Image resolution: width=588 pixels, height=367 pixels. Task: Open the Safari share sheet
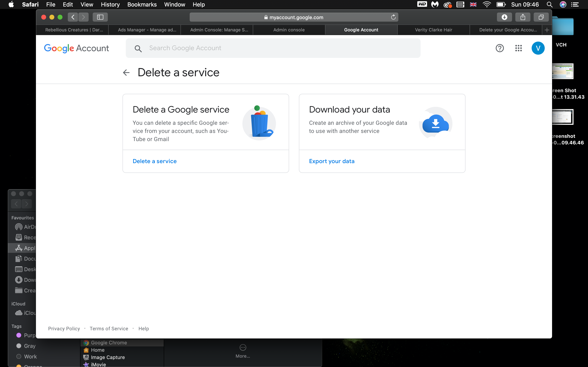523,17
